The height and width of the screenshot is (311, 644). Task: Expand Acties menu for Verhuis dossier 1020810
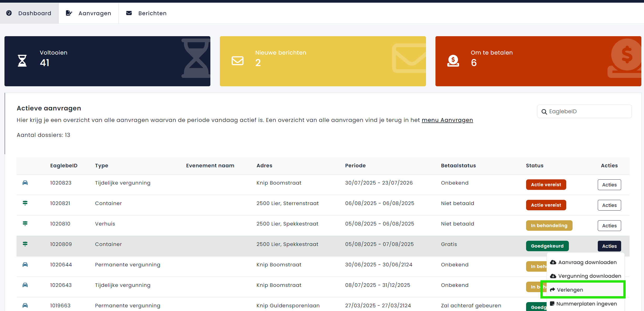click(x=609, y=226)
